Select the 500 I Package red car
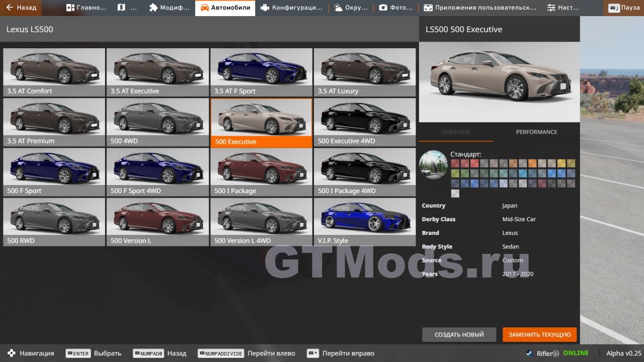The image size is (644, 362). click(261, 172)
